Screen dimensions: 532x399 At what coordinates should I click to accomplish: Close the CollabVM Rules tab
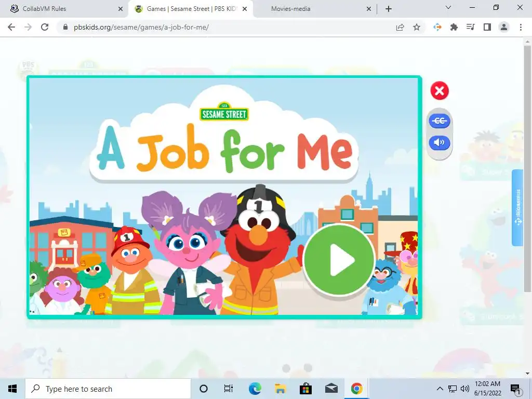tap(121, 9)
